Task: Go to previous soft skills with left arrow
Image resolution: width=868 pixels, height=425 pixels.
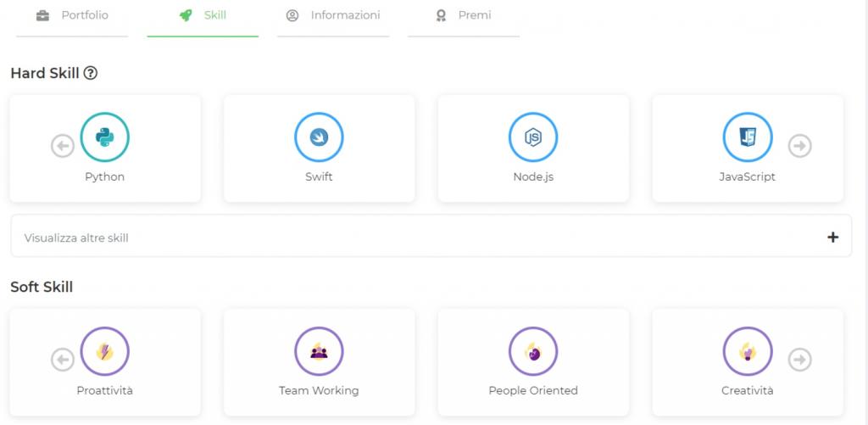Action: (63, 361)
